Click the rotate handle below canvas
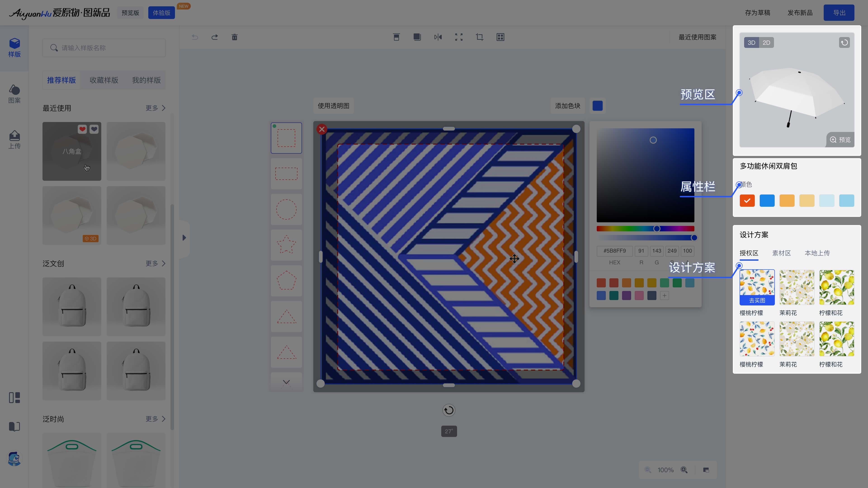Image resolution: width=868 pixels, height=488 pixels. 448,410
